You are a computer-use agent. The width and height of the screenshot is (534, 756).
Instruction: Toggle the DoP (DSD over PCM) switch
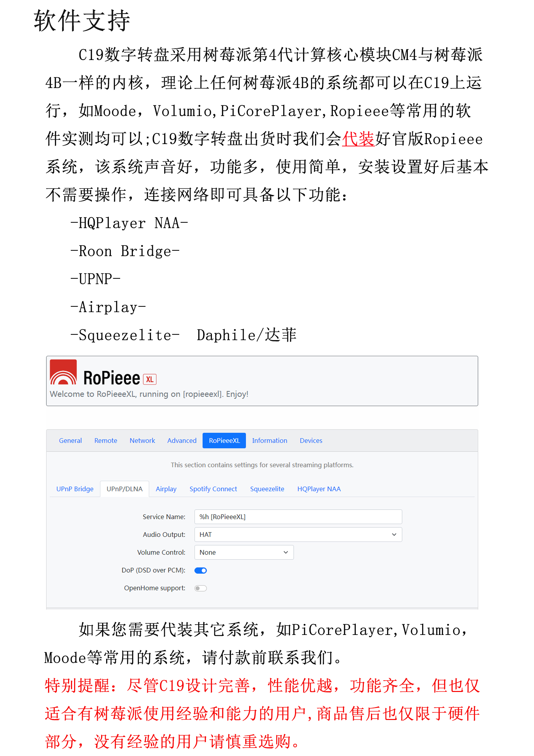[201, 571]
